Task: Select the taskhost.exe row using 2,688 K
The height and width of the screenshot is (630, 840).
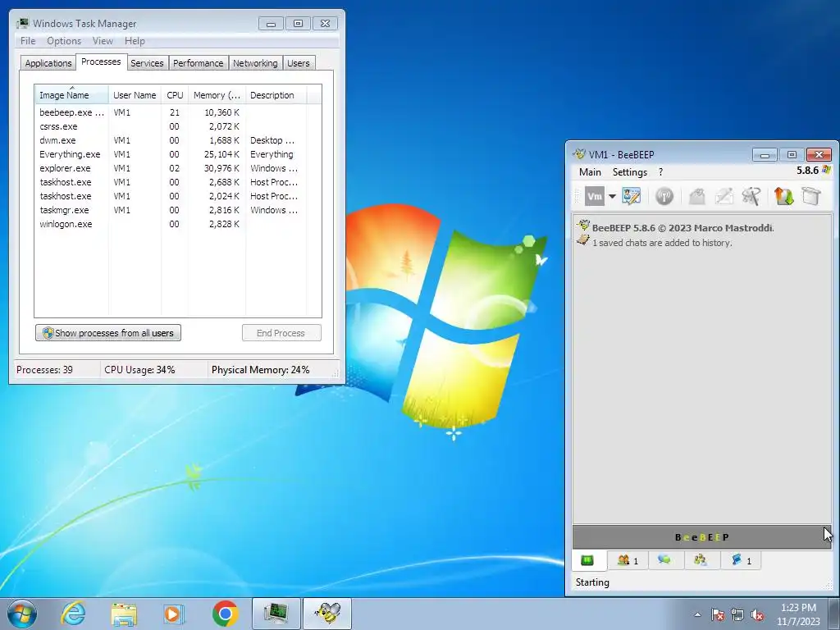Action: (x=171, y=182)
